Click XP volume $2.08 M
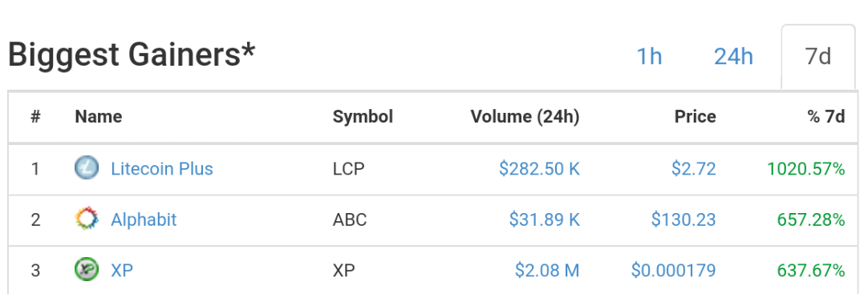 pos(547,271)
